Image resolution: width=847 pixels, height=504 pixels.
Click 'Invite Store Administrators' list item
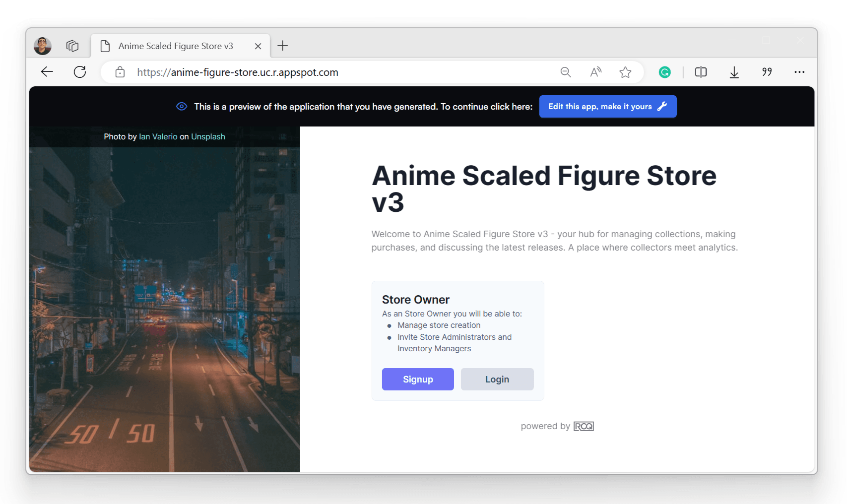[x=455, y=343]
